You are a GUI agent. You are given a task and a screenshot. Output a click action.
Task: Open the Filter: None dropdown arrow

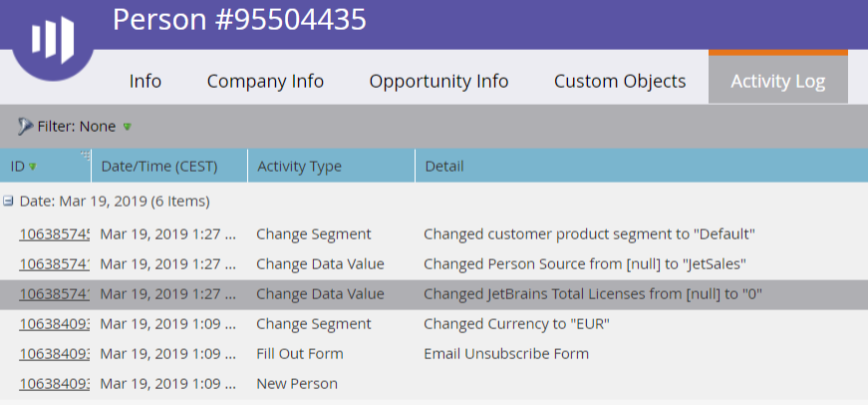click(x=128, y=127)
